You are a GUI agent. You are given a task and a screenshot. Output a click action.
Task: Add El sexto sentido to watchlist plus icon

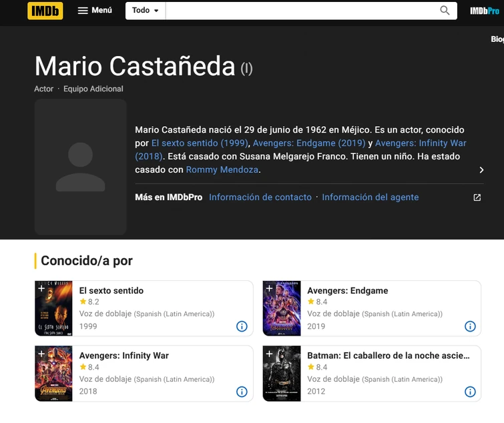(41, 288)
